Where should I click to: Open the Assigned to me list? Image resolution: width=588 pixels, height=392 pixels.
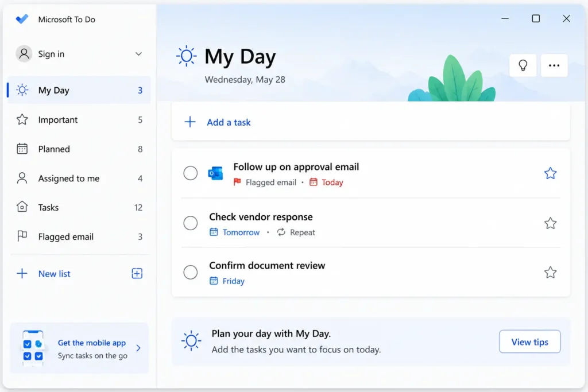click(x=79, y=178)
